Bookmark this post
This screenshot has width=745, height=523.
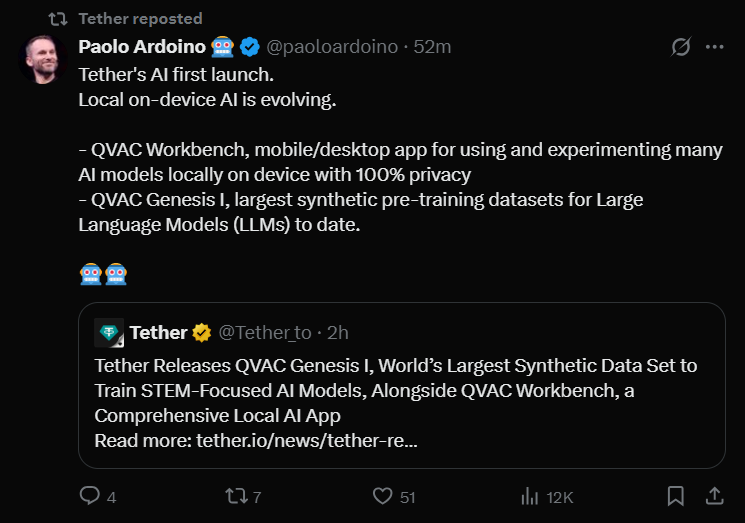pos(676,496)
